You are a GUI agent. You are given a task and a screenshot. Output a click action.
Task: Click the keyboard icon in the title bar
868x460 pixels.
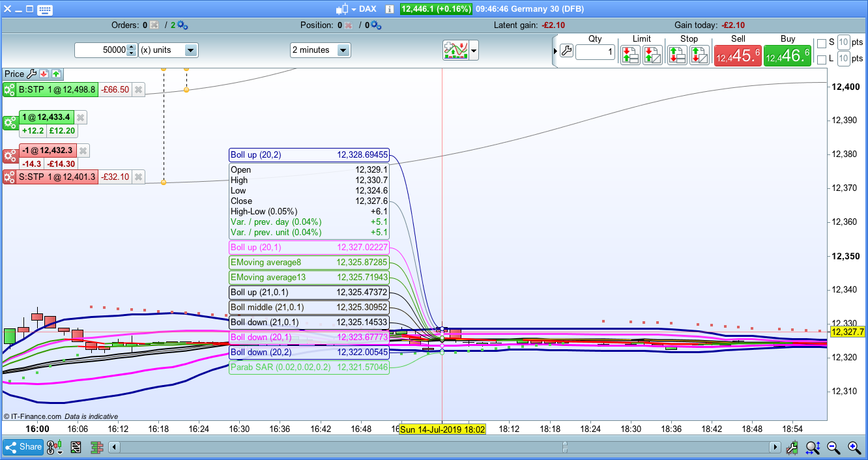pos(45,9)
